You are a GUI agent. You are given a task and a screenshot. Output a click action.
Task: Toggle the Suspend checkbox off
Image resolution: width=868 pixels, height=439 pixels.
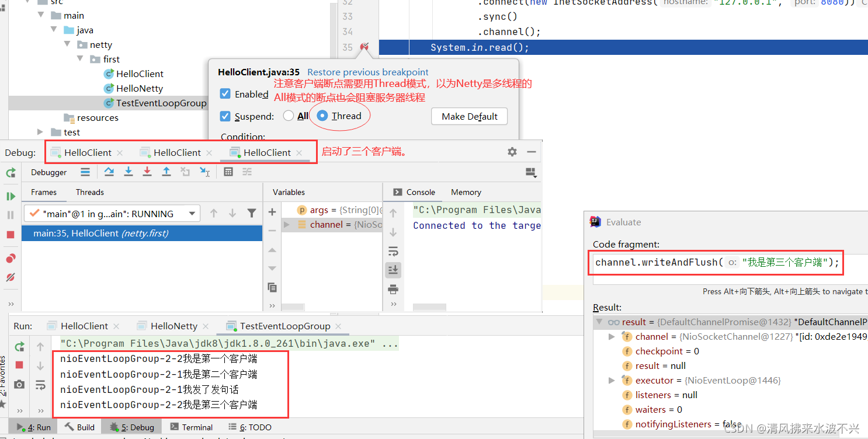[225, 115]
